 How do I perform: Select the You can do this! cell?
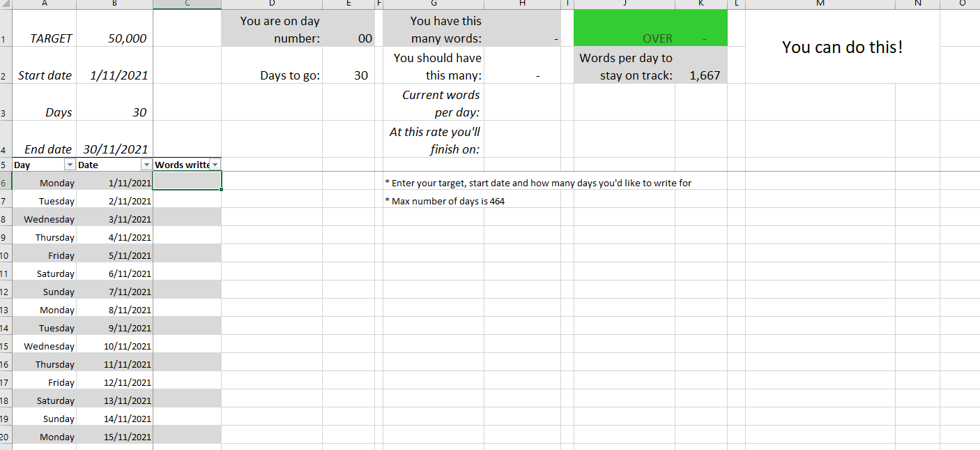(841, 47)
